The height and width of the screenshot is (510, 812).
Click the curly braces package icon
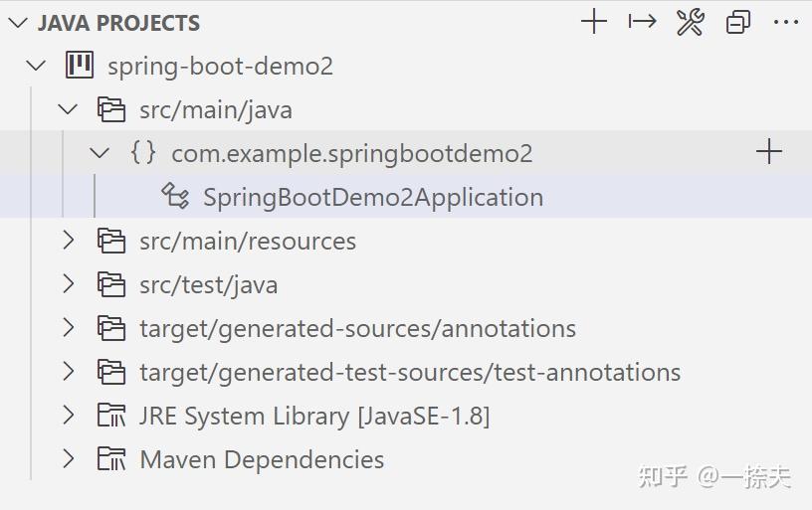(x=143, y=152)
